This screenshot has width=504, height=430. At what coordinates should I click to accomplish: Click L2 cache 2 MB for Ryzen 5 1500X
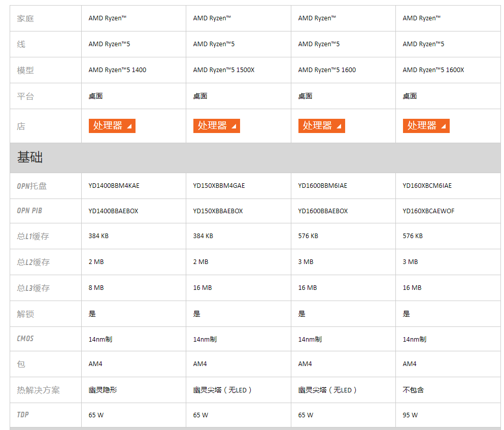pyautogui.click(x=200, y=262)
